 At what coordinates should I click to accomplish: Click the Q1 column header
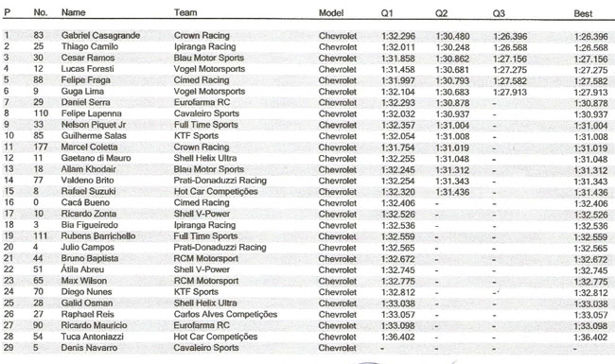387,13
